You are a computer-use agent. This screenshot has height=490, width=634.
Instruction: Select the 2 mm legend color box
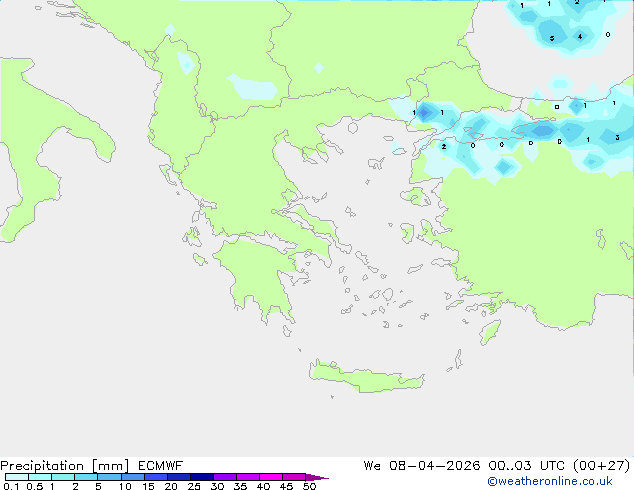(86, 477)
